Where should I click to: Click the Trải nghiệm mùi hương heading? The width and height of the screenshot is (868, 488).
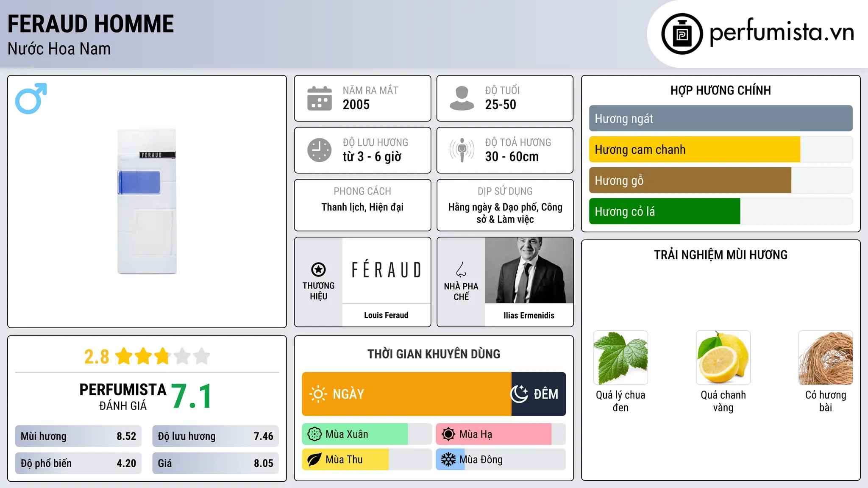[x=721, y=255]
